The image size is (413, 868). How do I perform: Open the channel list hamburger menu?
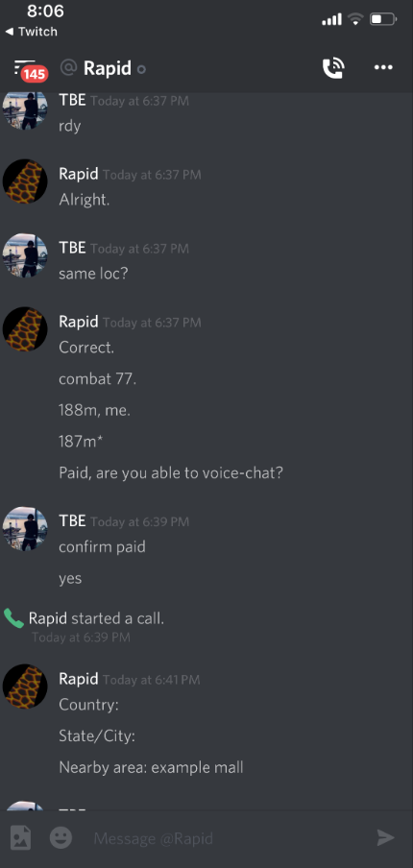click(23, 67)
